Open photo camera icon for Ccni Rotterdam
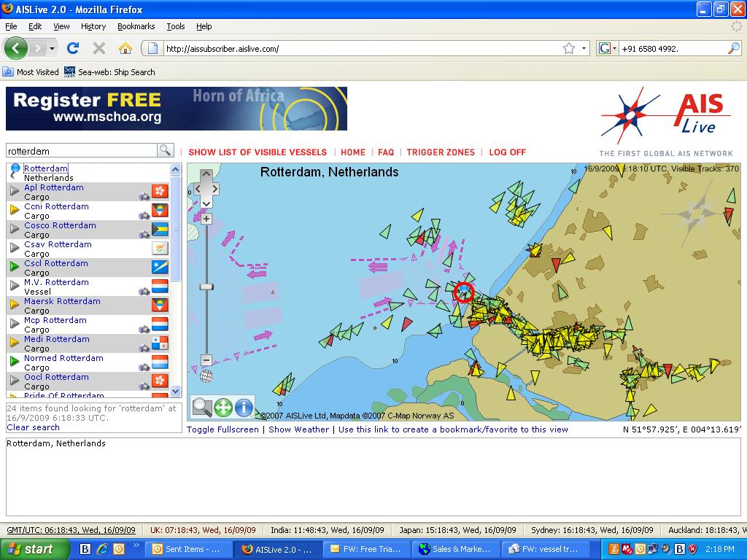The width and height of the screenshot is (747, 560). tap(144, 215)
